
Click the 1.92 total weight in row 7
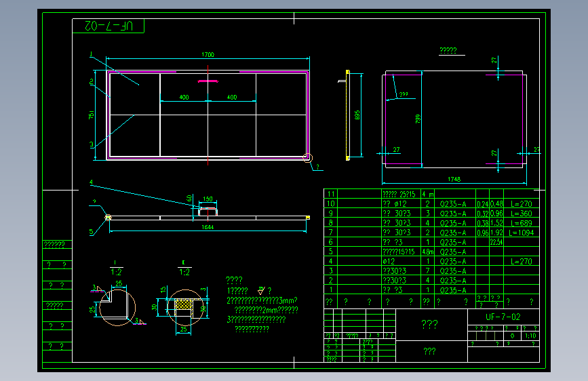pos(496,233)
